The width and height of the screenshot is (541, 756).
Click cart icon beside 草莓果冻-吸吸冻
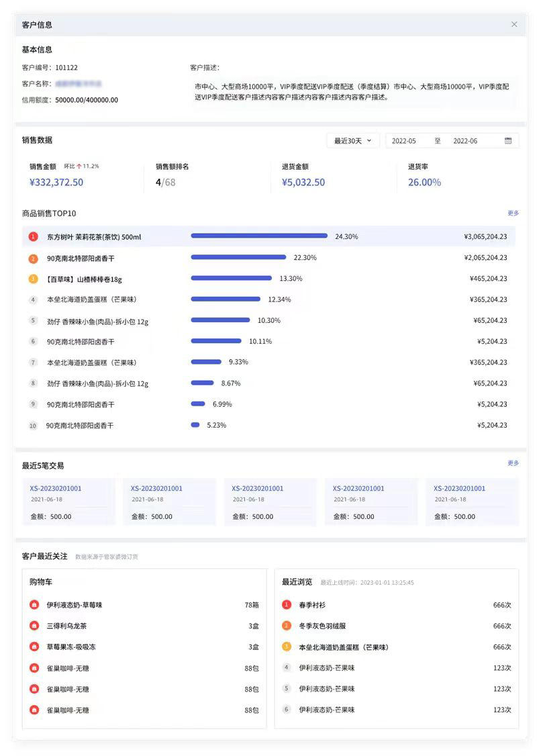(x=34, y=647)
